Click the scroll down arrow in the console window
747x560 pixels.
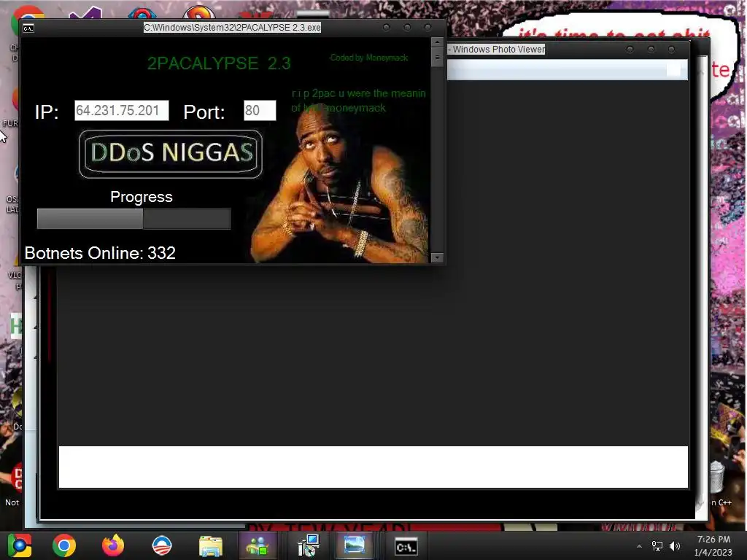point(437,257)
